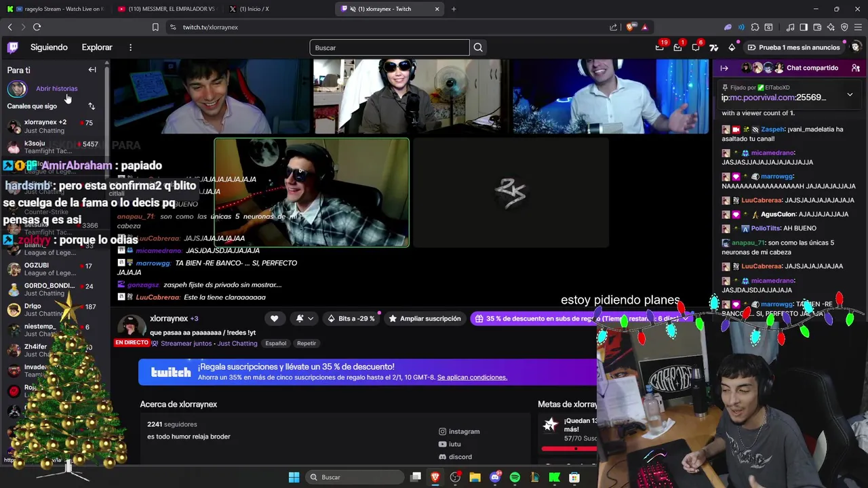Select OGZUBI channel in sidebar

point(54,269)
